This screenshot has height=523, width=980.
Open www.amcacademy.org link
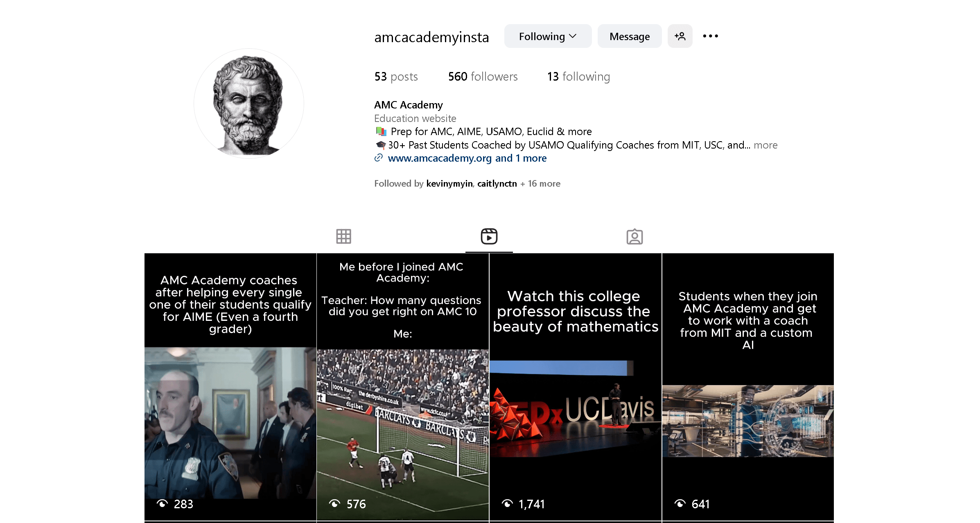440,158
